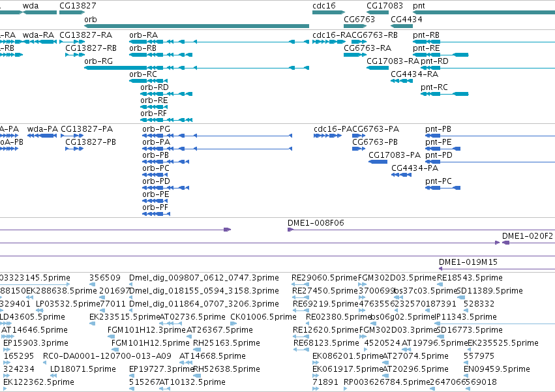Click the pnt gene label

419,6
